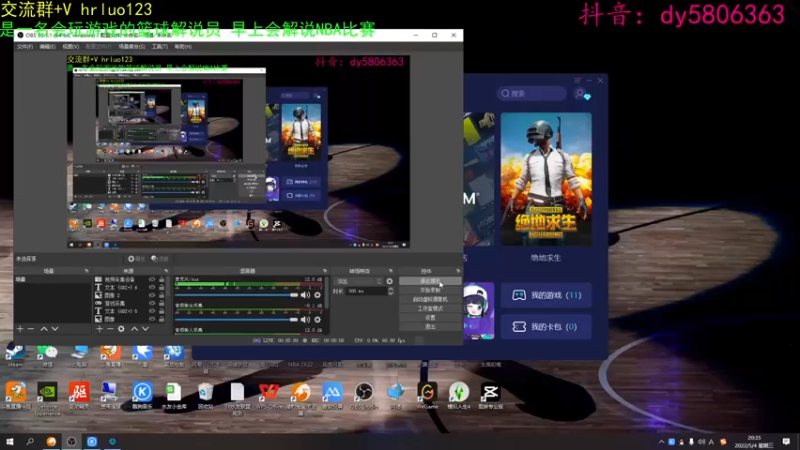Screen dimensions: 800x450
Task: Add a new scene with the plus icon
Action: [x=20, y=329]
